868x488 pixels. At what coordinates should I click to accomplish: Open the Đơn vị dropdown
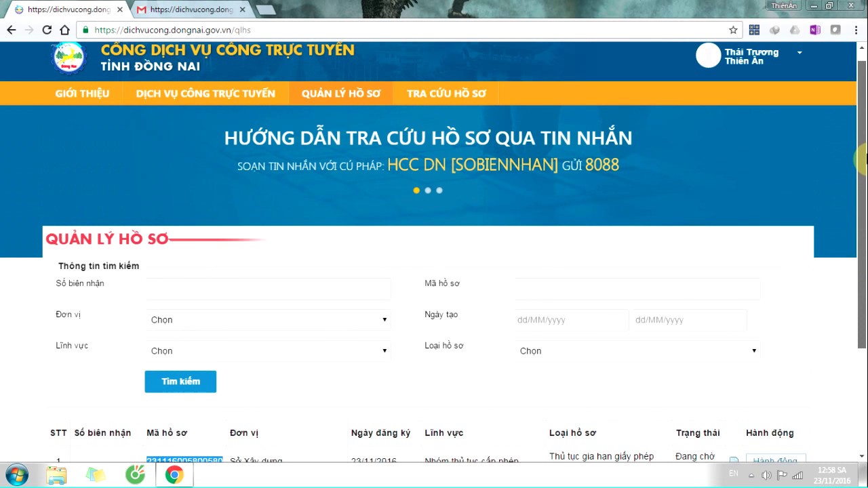(x=269, y=320)
